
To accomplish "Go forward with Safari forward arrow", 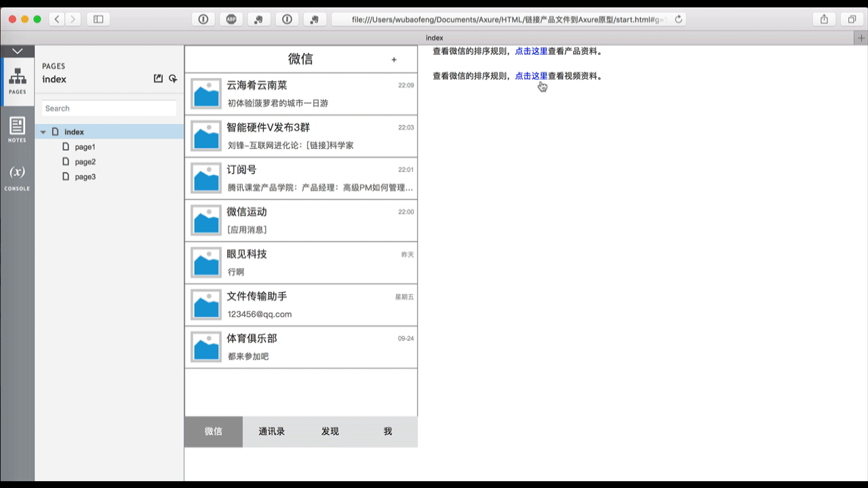I will pos(73,20).
